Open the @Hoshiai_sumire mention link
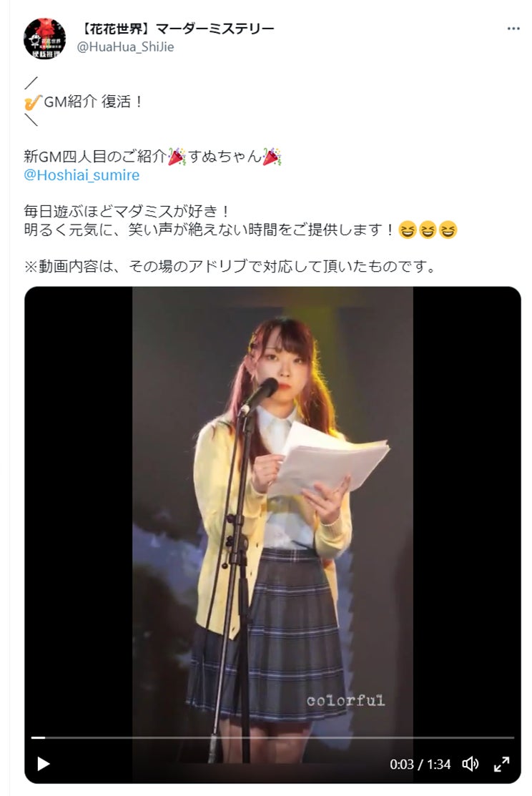 (x=82, y=175)
